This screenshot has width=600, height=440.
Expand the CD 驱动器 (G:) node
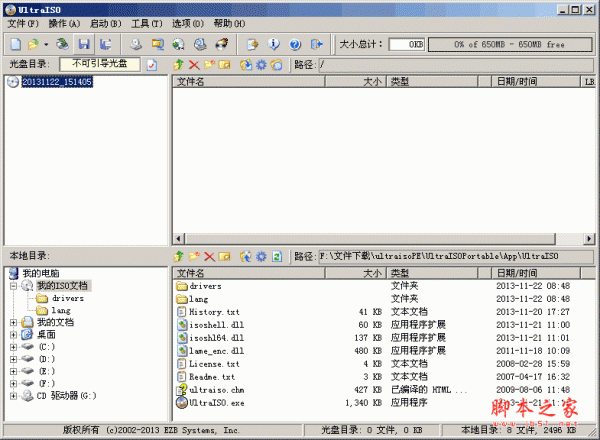click(13, 396)
